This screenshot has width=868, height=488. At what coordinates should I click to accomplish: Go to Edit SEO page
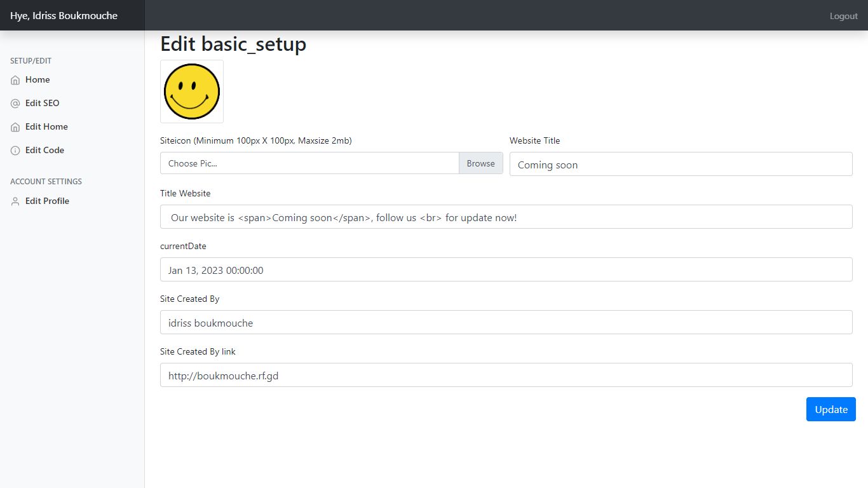(43, 103)
